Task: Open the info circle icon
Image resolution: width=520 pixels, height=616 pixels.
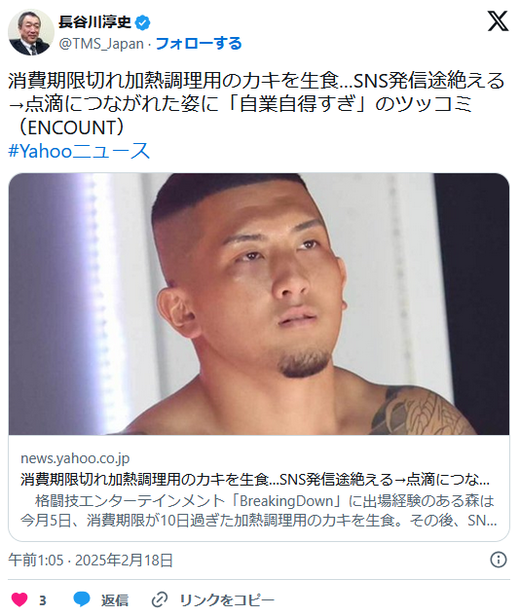Action: pyautogui.click(x=498, y=559)
